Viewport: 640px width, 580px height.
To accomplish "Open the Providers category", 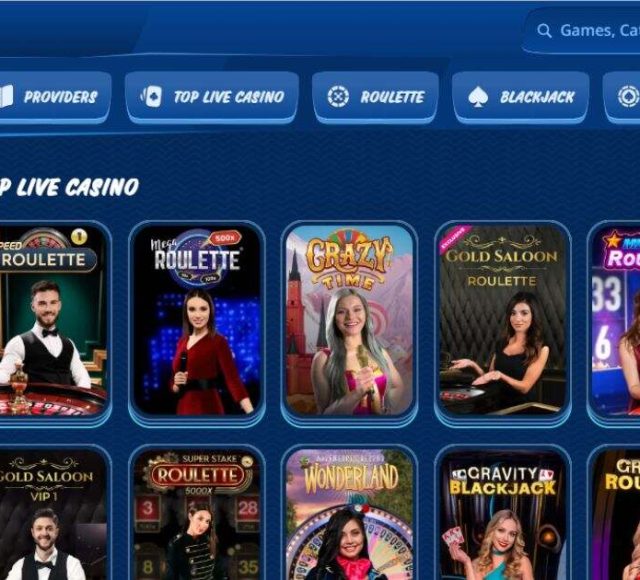I will coord(56,98).
